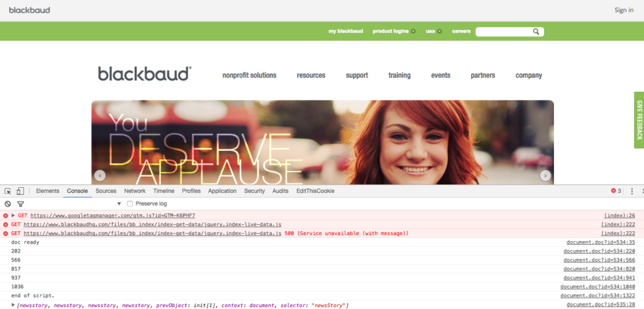
Task: Open the DevTools three-dot menu
Action: click(631, 191)
